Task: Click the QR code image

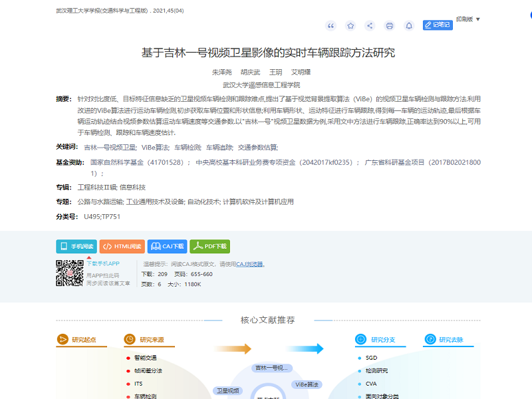Action: coord(69,273)
